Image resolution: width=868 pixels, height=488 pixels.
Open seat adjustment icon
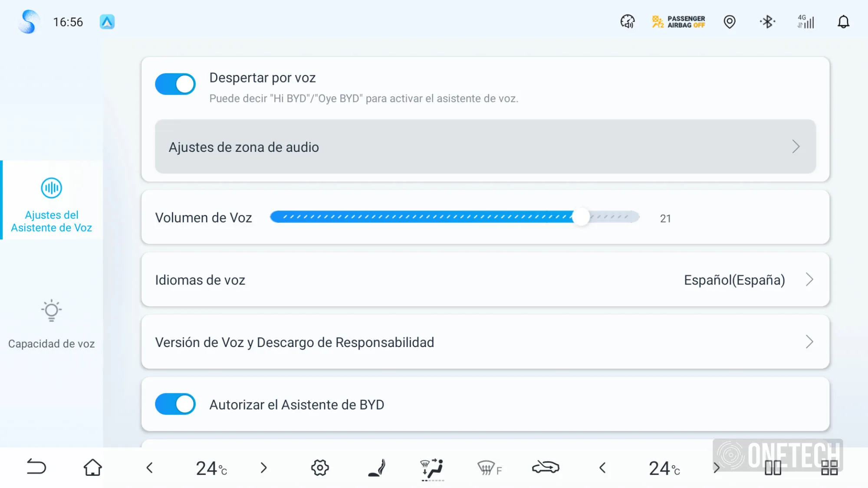point(376,468)
